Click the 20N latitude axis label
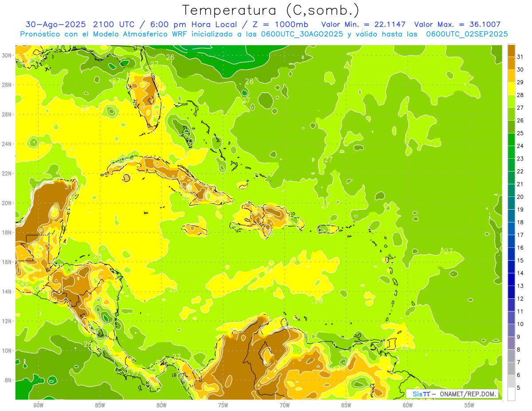The height and width of the screenshot is (411, 532). tap(7, 203)
